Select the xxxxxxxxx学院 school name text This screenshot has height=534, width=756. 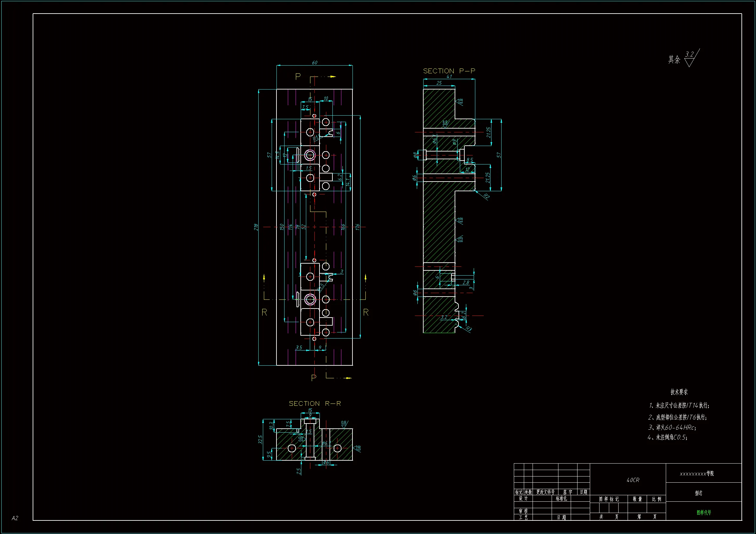[x=697, y=474]
